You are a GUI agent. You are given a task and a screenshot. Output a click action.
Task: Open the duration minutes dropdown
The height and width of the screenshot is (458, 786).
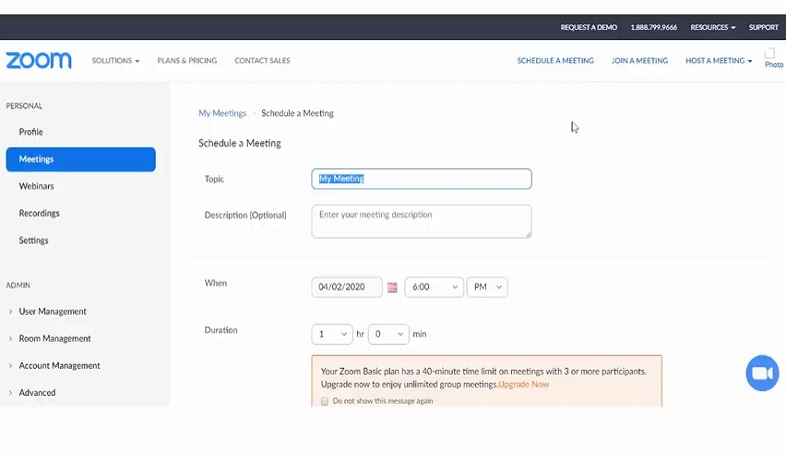tap(388, 334)
